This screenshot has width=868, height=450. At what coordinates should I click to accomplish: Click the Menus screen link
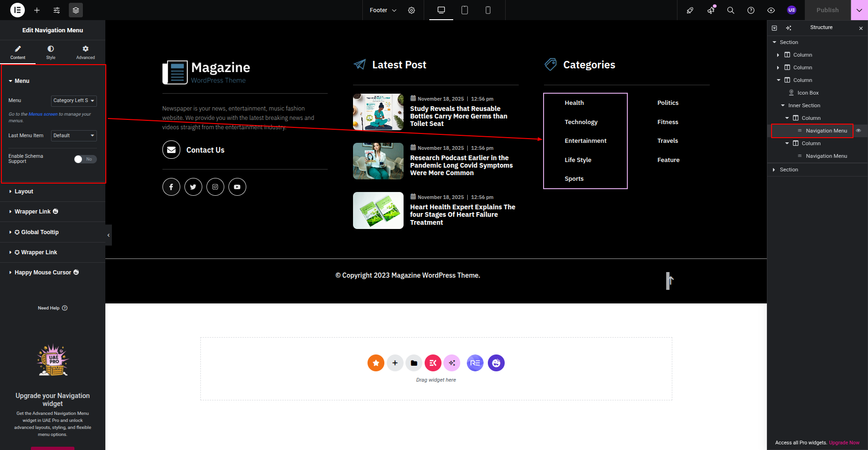pos(43,114)
